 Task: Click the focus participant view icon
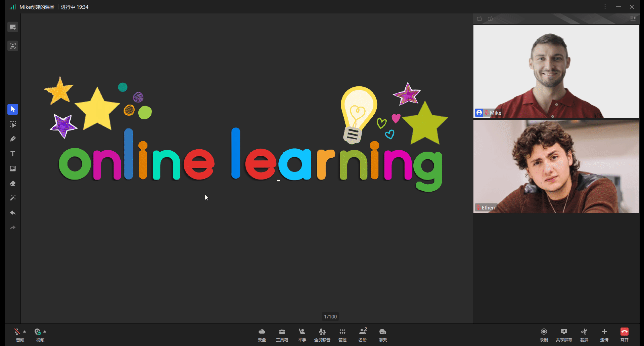(13, 46)
